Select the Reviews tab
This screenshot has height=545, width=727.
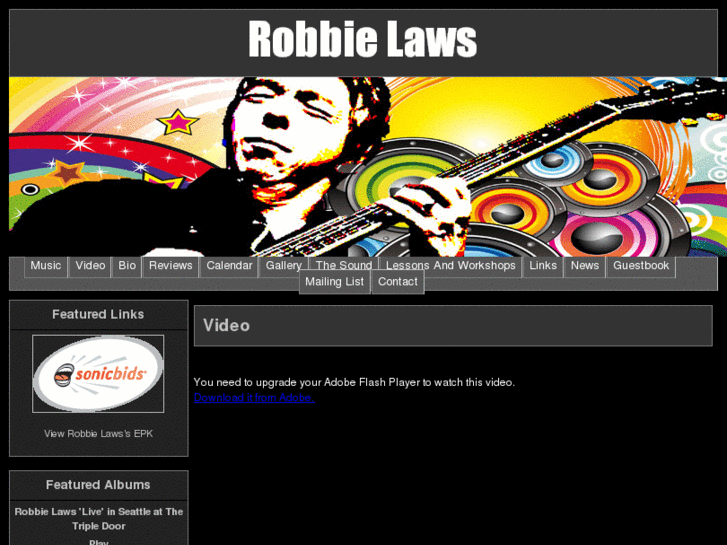(170, 266)
